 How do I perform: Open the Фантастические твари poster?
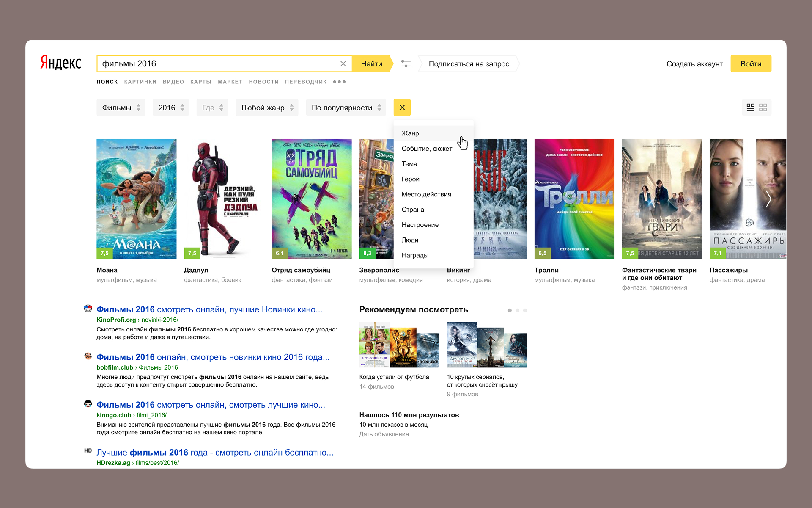click(x=662, y=199)
